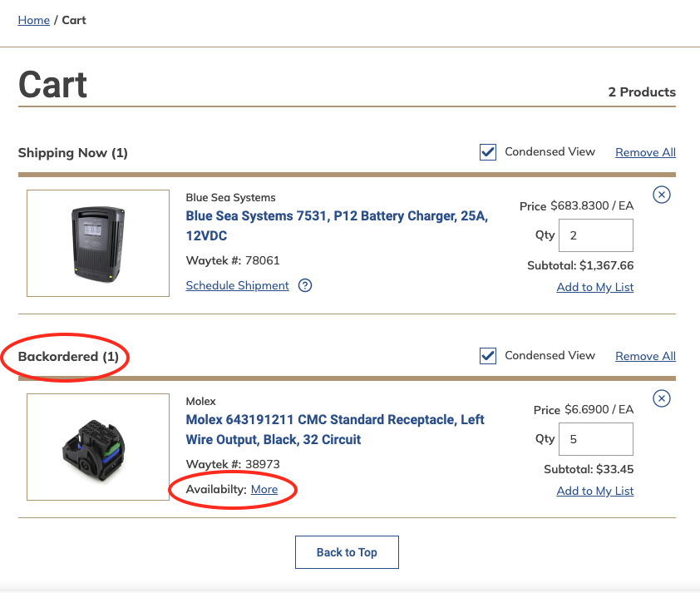Open the Schedule Shipment help tooltip
Screen dimensions: 700x593
tap(305, 285)
